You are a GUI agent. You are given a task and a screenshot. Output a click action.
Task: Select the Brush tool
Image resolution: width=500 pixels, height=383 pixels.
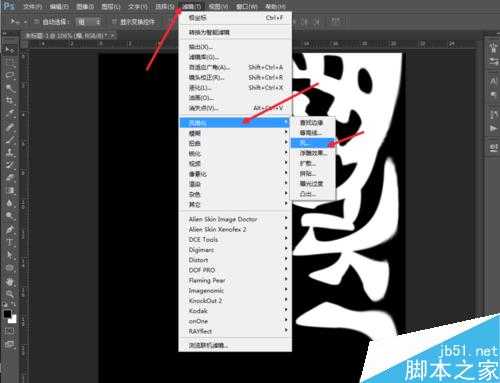[x=10, y=139]
